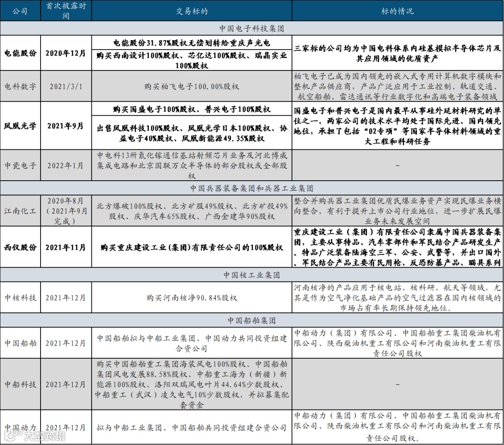Select the 中瓷电子 company cell

click(20, 165)
